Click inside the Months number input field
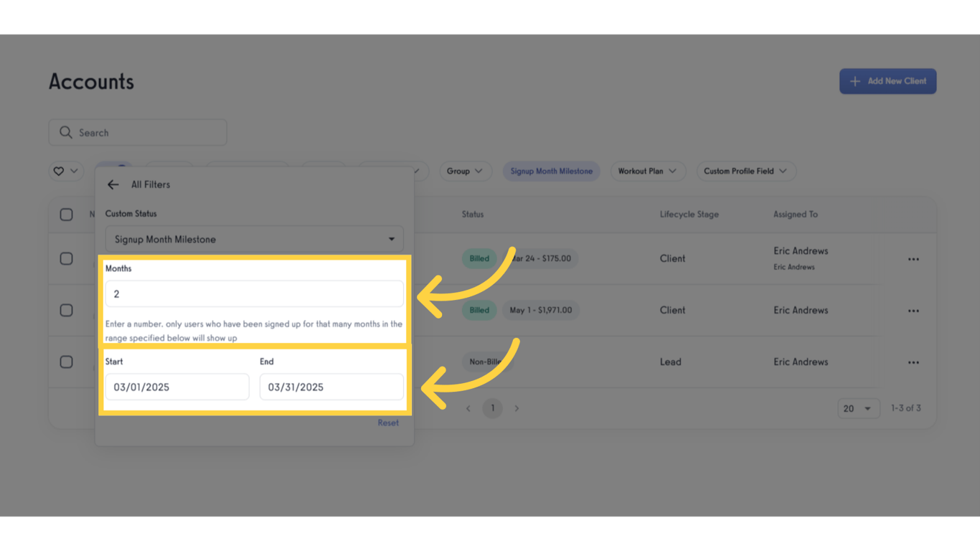This screenshot has height=551, width=980. [254, 293]
